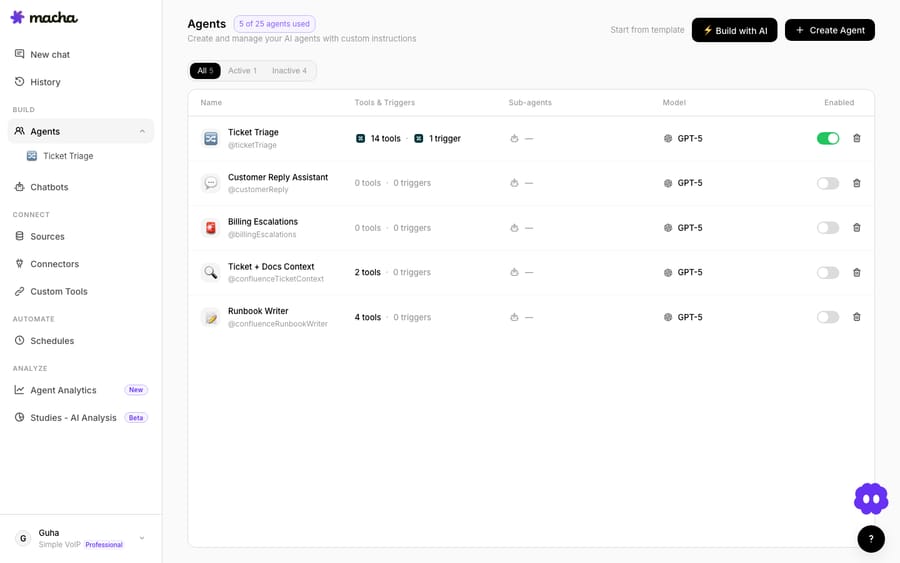Click GPT-5 model in Runbook Writer row
Image resolution: width=900 pixels, height=563 pixels.
[683, 317]
